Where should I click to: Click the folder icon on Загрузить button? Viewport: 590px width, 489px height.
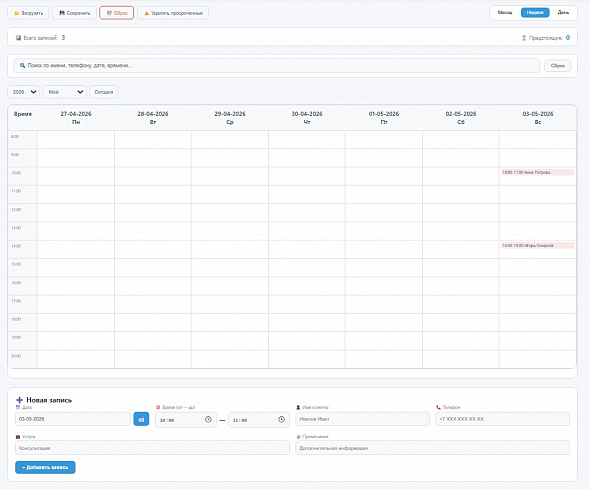(x=17, y=13)
